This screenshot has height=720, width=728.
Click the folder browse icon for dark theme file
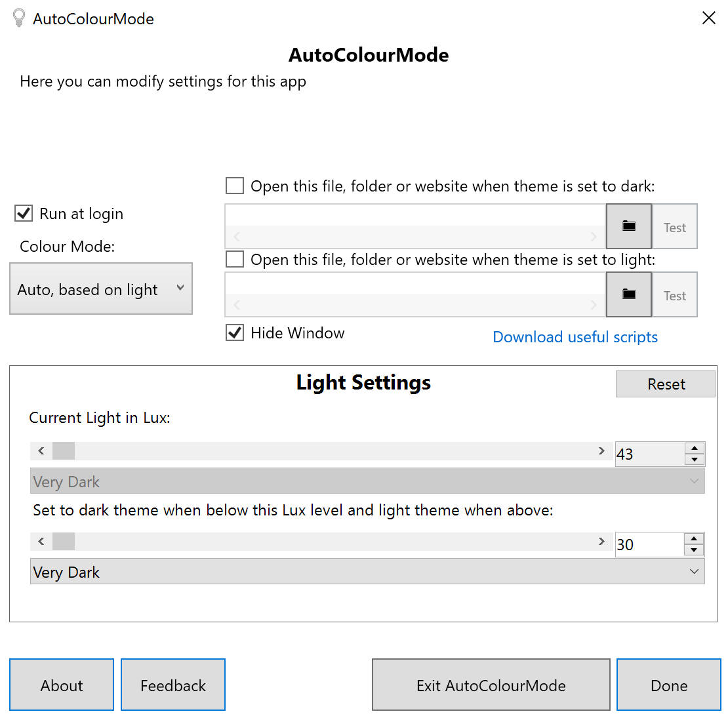pyautogui.click(x=628, y=226)
